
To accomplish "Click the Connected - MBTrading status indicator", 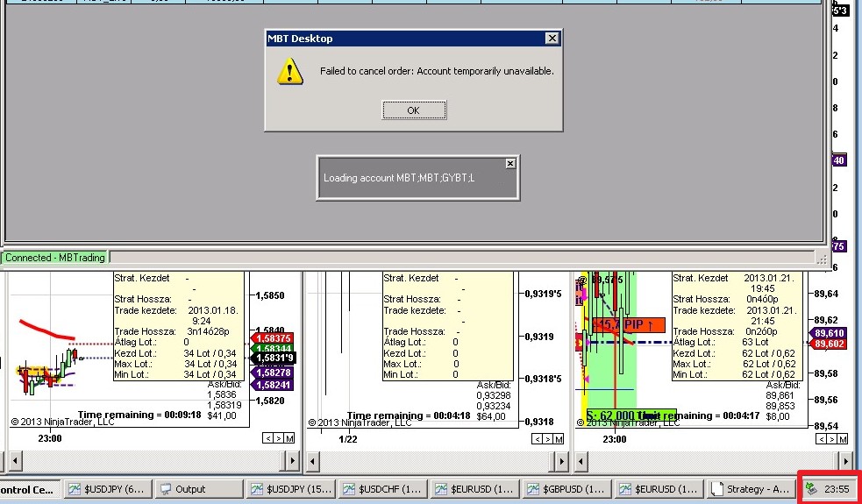I will click(x=54, y=257).
